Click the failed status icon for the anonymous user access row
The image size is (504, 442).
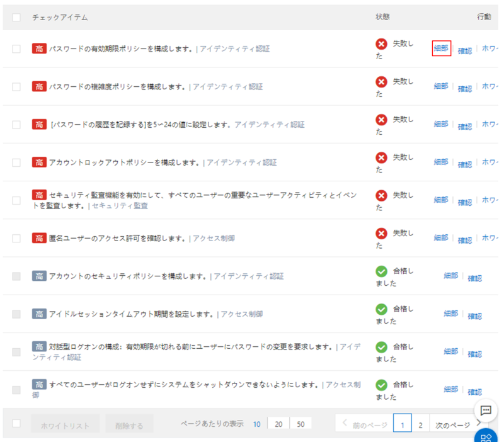tap(381, 233)
